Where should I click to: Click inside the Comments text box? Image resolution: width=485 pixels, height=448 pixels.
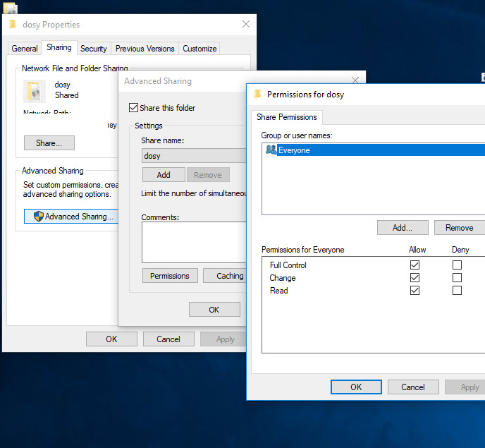(x=193, y=242)
